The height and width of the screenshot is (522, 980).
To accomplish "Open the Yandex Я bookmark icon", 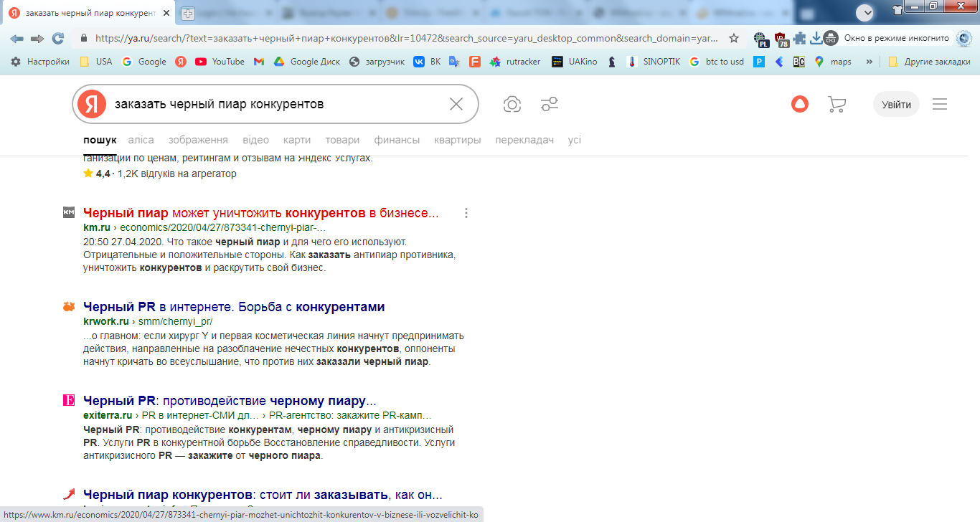I will click(181, 62).
